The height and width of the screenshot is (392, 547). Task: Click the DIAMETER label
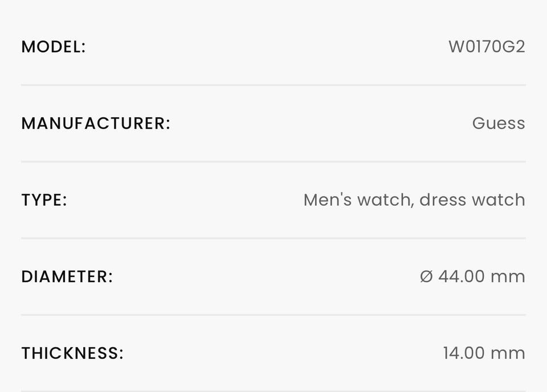click(x=67, y=276)
